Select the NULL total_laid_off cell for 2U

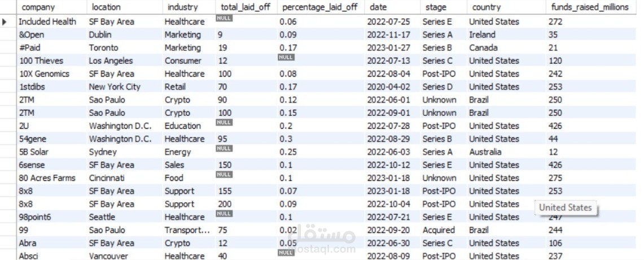click(x=224, y=123)
